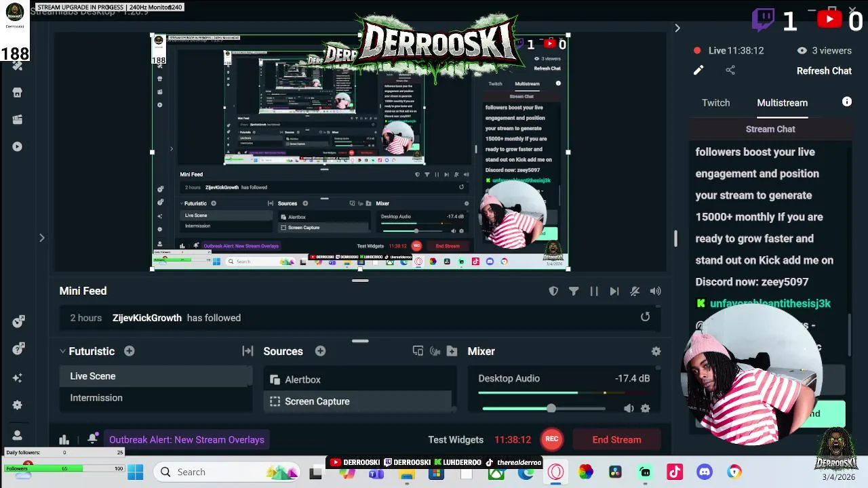
Task: Pause the Mini Feed alert queue
Action: 594,291
